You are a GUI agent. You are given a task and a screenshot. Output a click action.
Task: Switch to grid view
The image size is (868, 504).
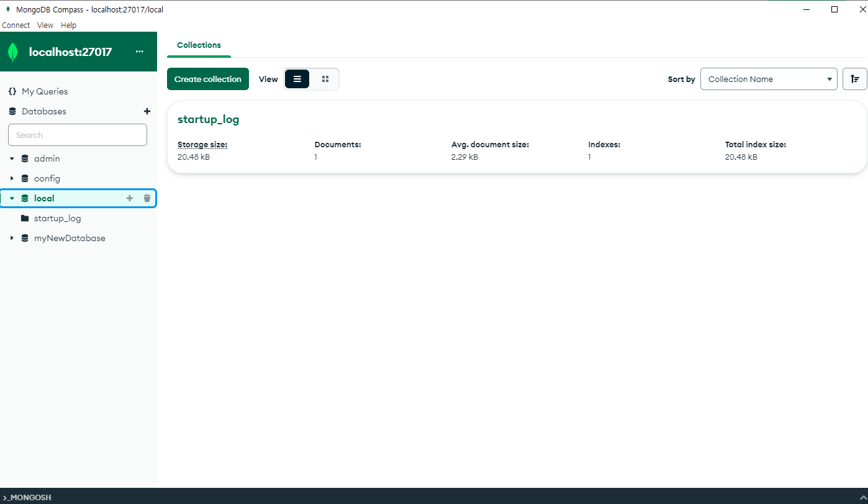[325, 79]
